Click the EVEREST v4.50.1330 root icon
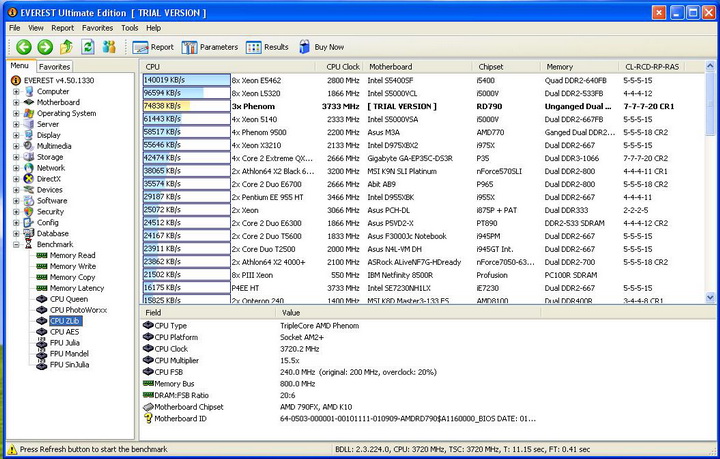 [x=16, y=80]
